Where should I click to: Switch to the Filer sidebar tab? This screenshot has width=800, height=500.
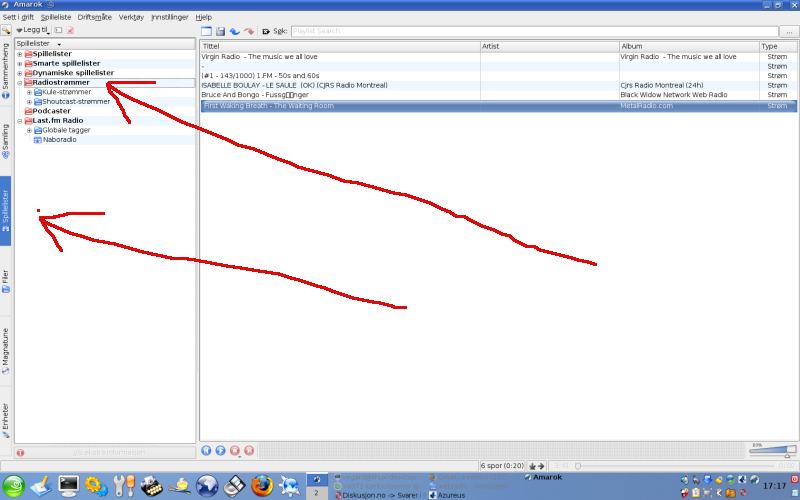point(6,281)
